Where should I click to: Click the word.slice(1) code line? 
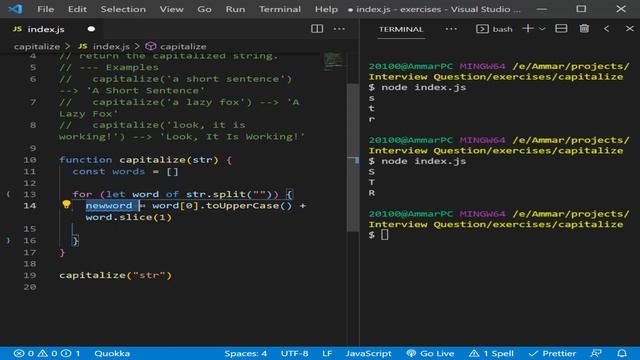[x=129, y=217]
